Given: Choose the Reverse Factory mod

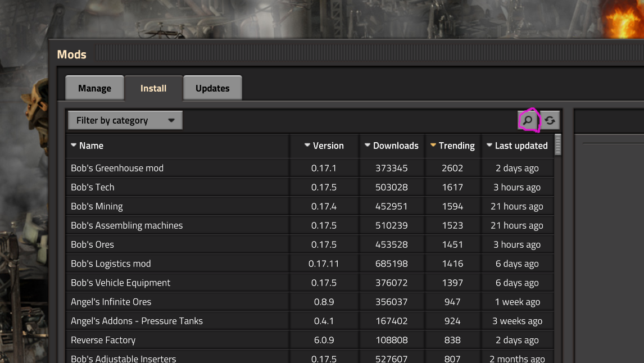Looking at the screenshot, I should (103, 340).
